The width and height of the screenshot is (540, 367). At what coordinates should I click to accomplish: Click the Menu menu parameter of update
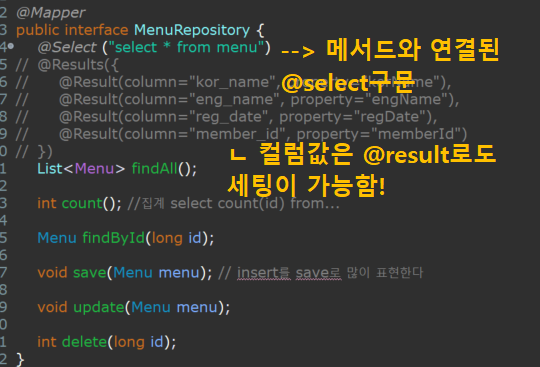(x=174, y=307)
